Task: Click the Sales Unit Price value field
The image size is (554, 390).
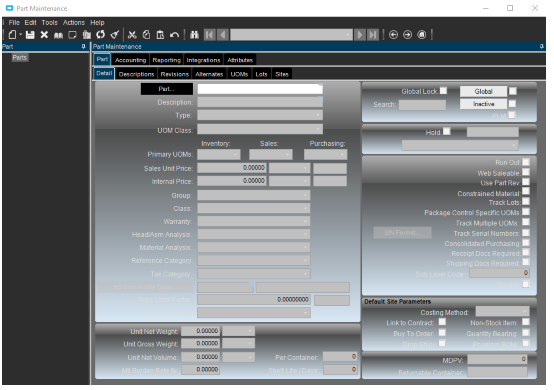Action: coord(232,168)
